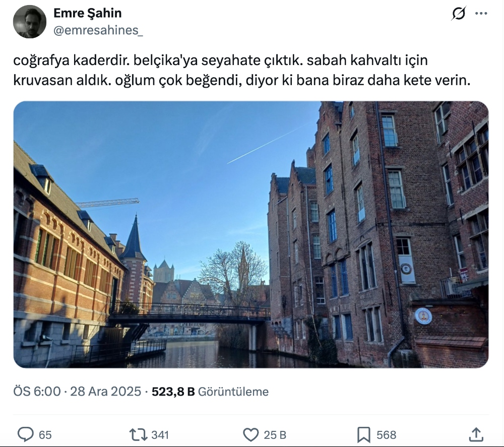504x447 pixels.
Task: Click the repost arrows icon
Action: pos(138,435)
